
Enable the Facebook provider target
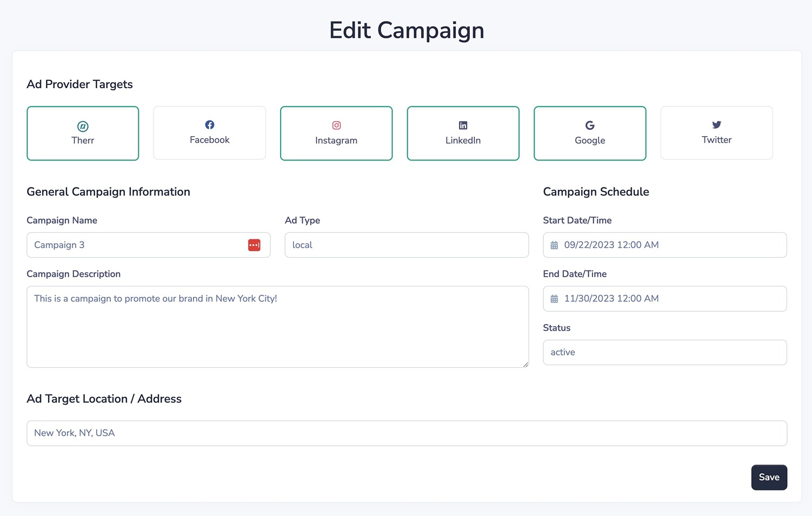[x=209, y=132]
